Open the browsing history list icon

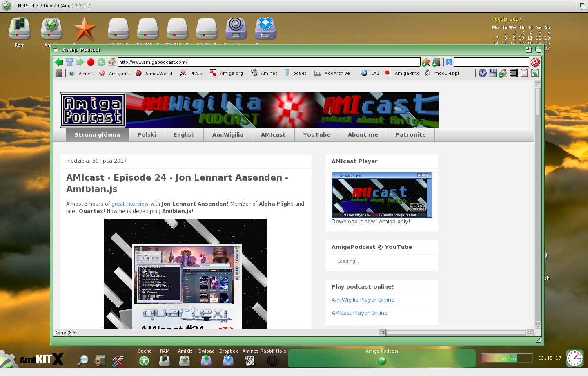tap(69, 62)
